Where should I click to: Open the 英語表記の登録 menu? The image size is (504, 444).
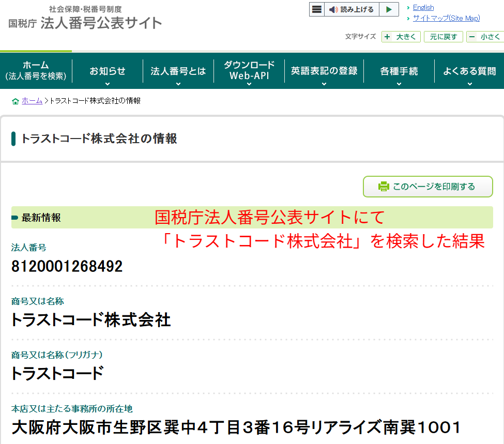324,71
